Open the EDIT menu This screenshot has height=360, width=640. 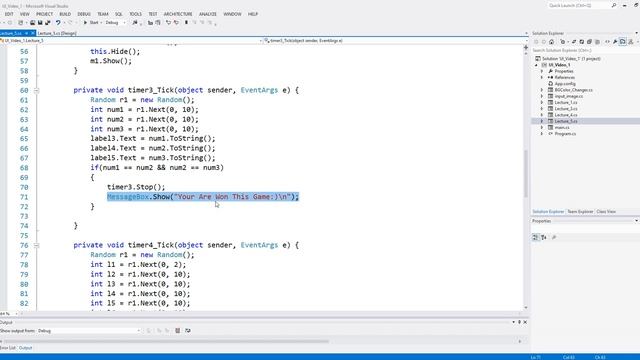point(9,14)
